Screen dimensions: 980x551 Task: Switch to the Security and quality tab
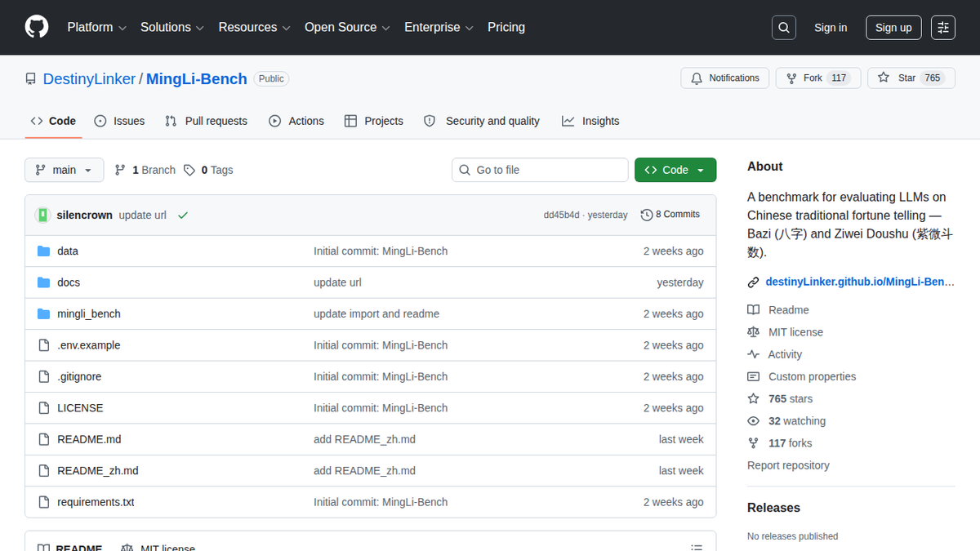[482, 121]
